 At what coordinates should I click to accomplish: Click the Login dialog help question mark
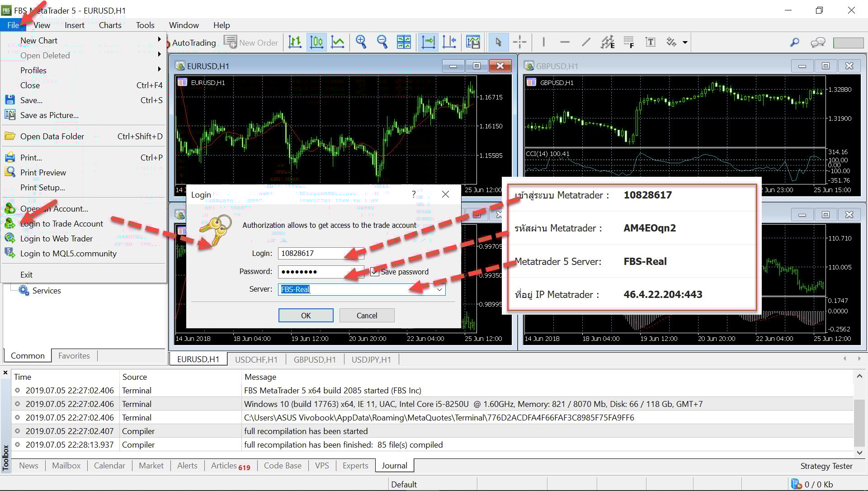414,194
